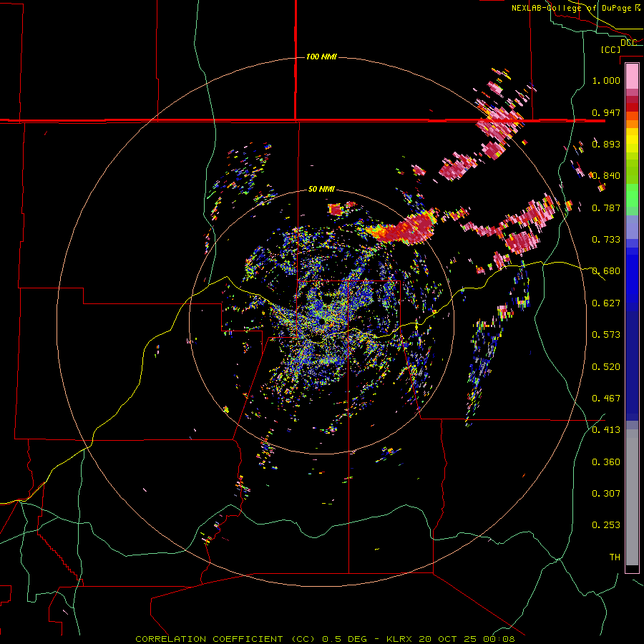Click the 0.520 scale value
The height and width of the screenshot is (644, 644).
[x=606, y=367]
